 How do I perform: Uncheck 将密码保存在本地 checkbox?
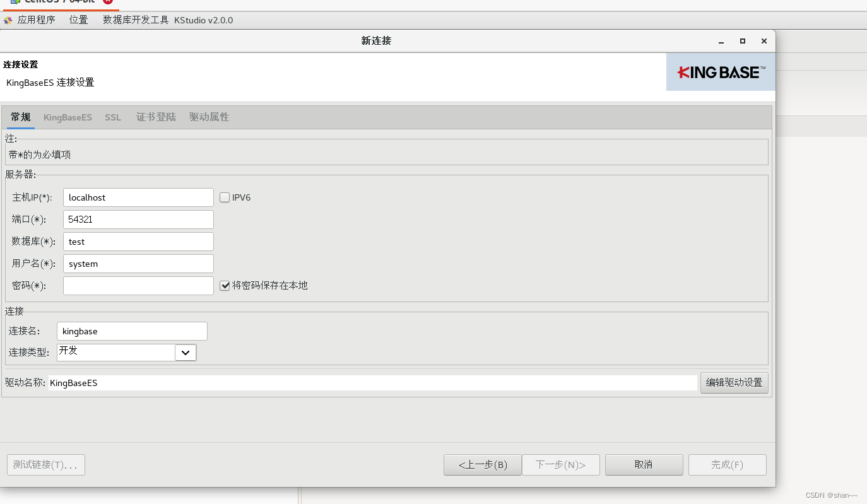[x=225, y=286]
